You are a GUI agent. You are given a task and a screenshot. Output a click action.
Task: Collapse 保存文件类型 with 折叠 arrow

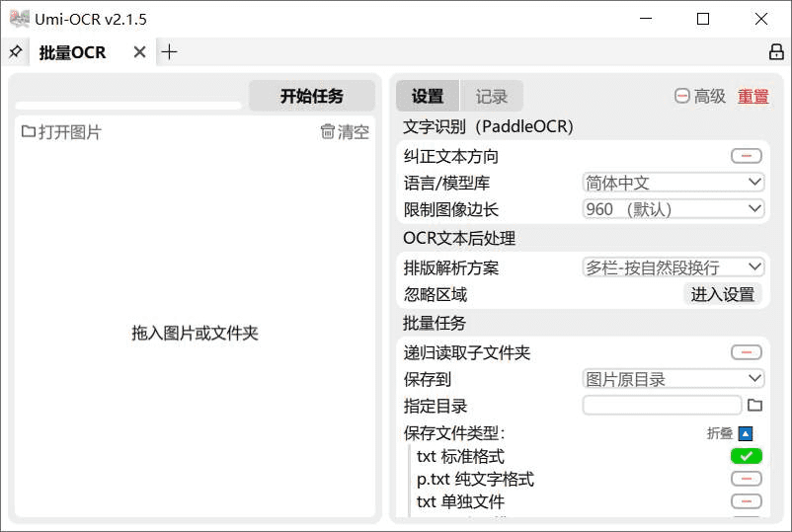[x=746, y=433]
